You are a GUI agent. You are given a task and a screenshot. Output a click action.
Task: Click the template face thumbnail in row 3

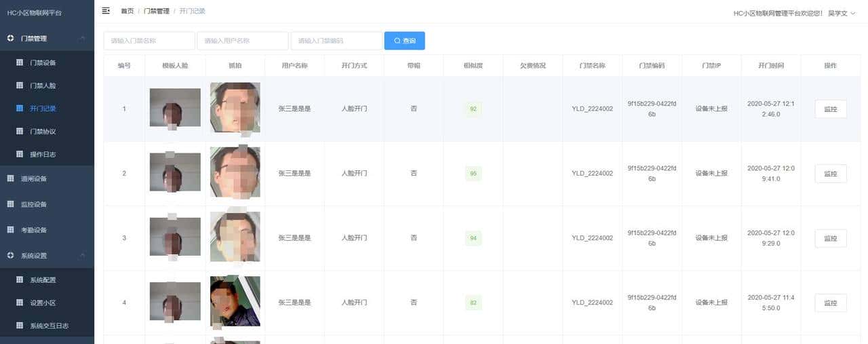point(175,237)
